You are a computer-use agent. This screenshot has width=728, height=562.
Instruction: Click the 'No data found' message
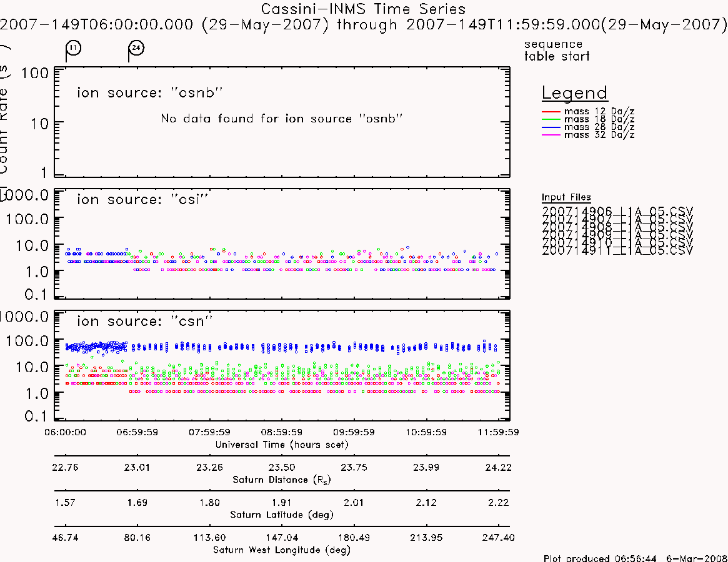coord(281,119)
